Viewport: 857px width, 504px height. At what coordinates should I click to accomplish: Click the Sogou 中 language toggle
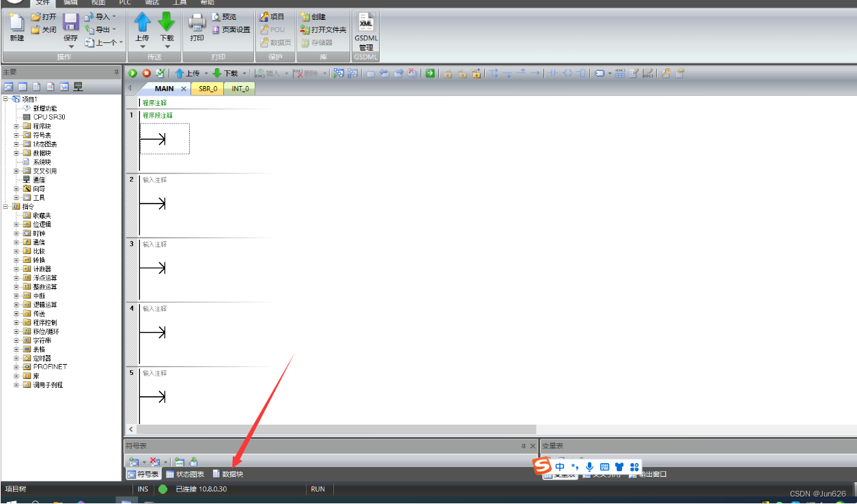[x=560, y=466]
